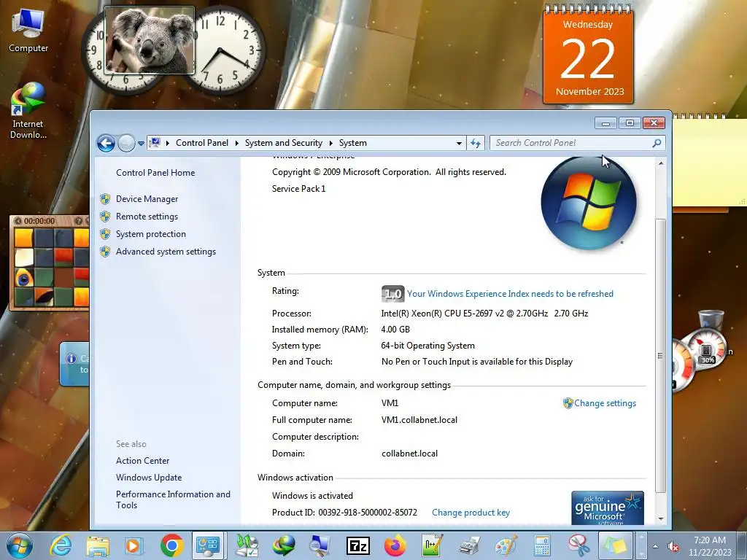Refresh the System page
The width and height of the screenshot is (747, 560).
coord(476,143)
